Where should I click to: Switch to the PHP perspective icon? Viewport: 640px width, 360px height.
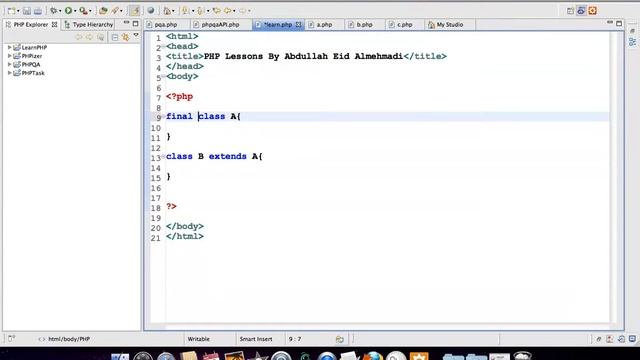(x=581, y=11)
